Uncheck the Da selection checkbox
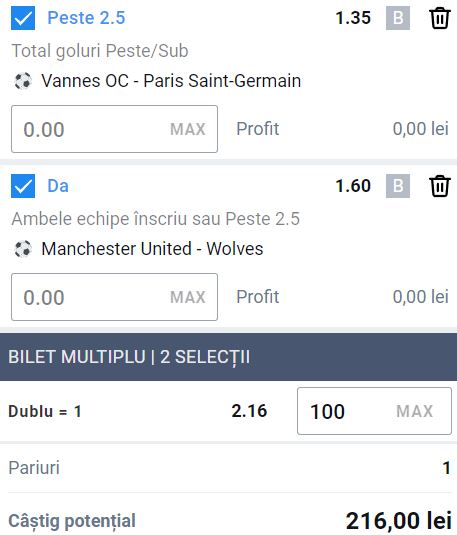The image size is (457, 535). (23, 186)
